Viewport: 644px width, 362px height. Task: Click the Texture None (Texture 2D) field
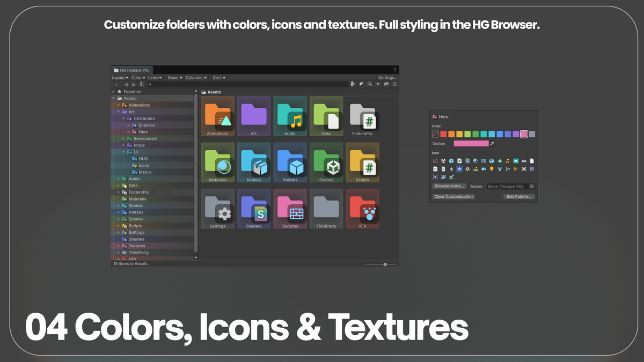pos(511,187)
